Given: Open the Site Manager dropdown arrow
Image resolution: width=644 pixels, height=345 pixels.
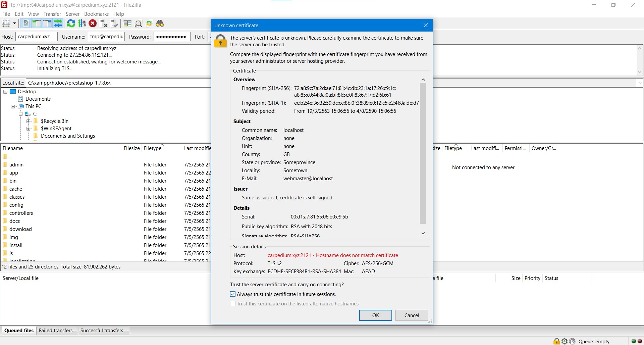Looking at the screenshot, I should [14, 23].
